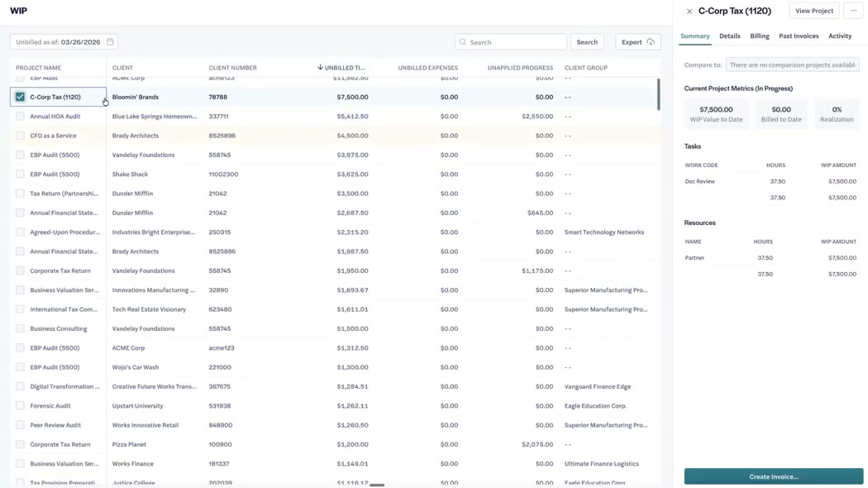868x488 pixels.
Task: Click the Ultimate Finance Logistics client group
Action: [601, 464]
